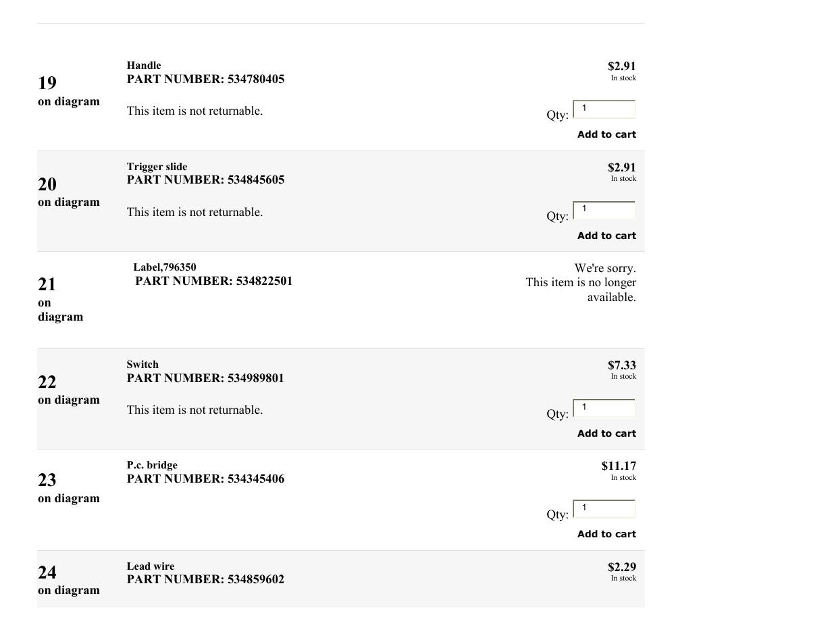This screenshot has width=834, height=644.
Task: Open the P.c. bridge part name
Action: point(152,465)
